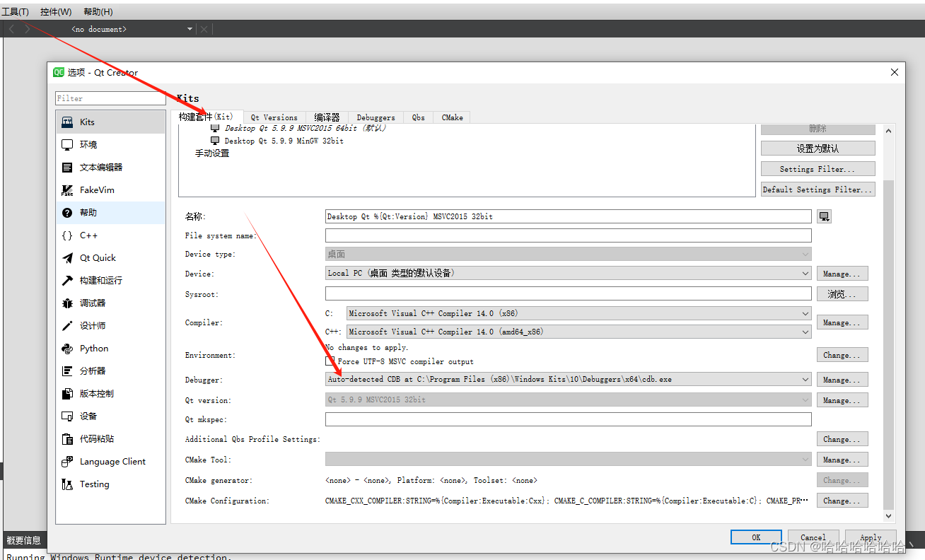Open the C++ settings category
The height and width of the screenshot is (560, 925).
pos(110,235)
